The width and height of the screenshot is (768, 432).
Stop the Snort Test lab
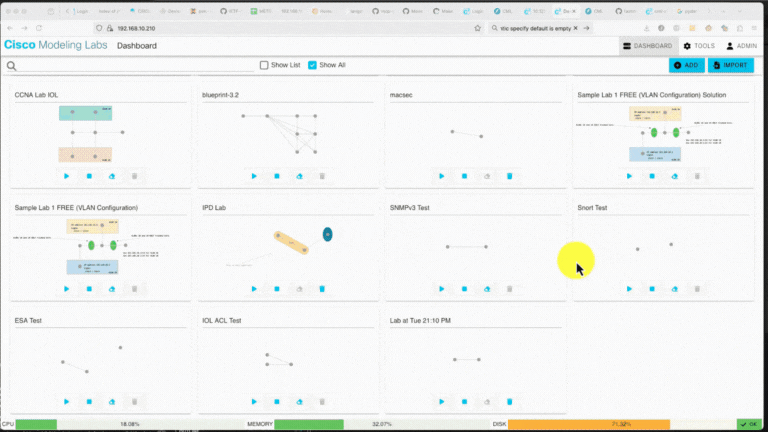652,289
